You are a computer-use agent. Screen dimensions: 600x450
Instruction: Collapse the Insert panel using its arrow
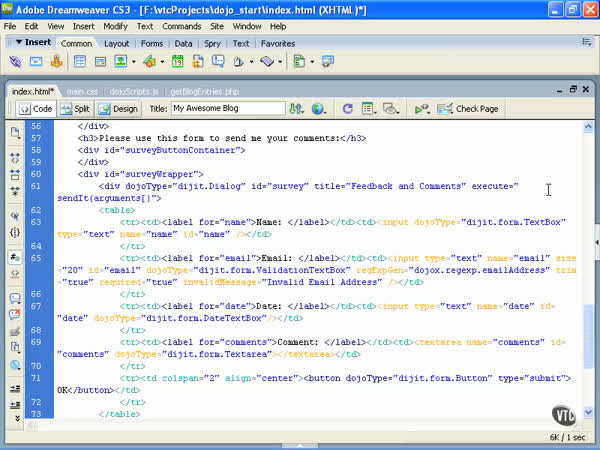[x=18, y=43]
